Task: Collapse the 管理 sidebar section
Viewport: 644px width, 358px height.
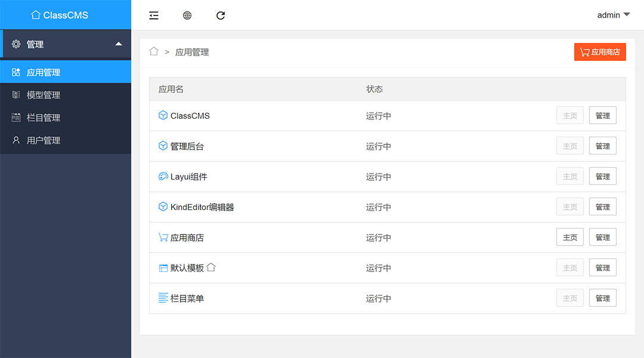Action: pos(66,44)
